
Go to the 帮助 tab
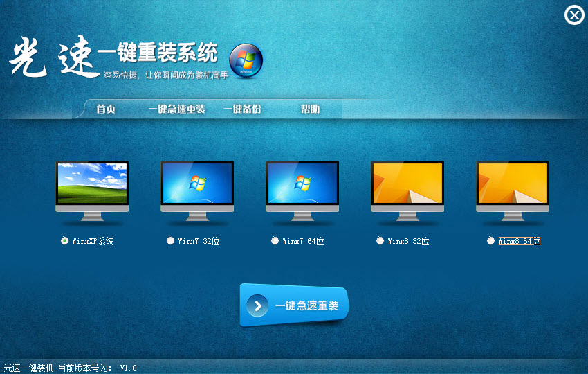pyautogui.click(x=310, y=109)
